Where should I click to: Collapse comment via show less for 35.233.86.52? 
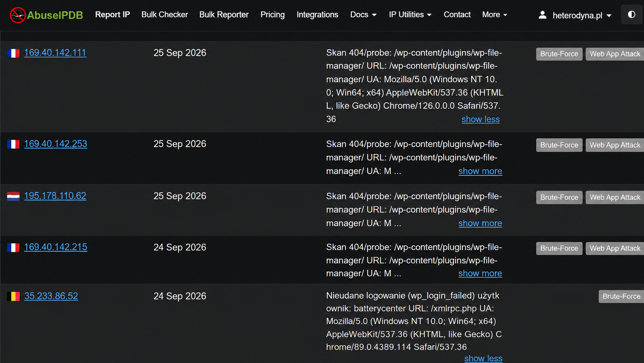pos(483,358)
